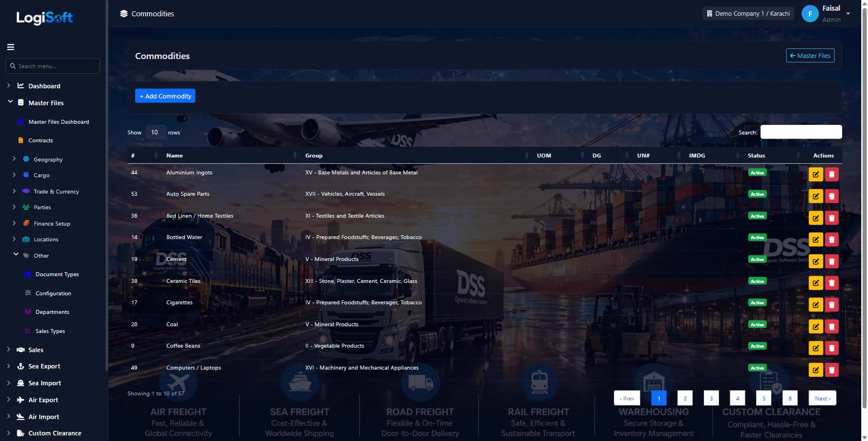This screenshot has height=441, width=868.
Task: Click the user avatar F icon
Action: [810, 13]
